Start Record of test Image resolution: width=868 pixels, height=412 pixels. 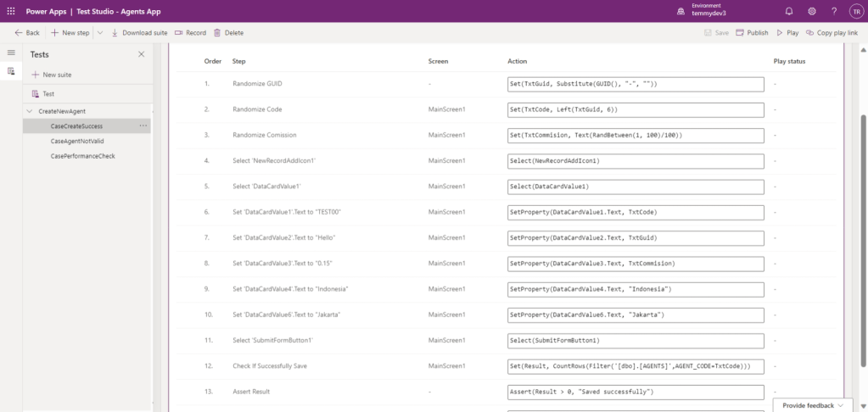click(190, 32)
